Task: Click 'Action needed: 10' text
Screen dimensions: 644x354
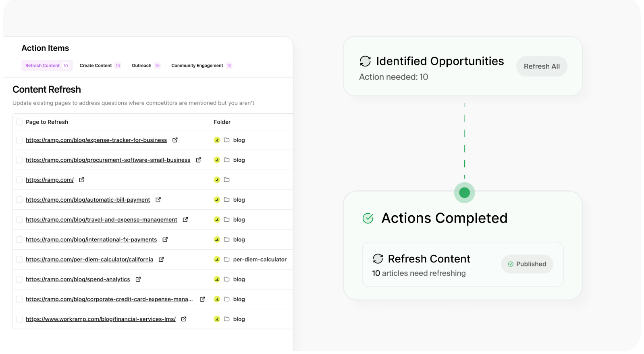Action: [x=393, y=77]
